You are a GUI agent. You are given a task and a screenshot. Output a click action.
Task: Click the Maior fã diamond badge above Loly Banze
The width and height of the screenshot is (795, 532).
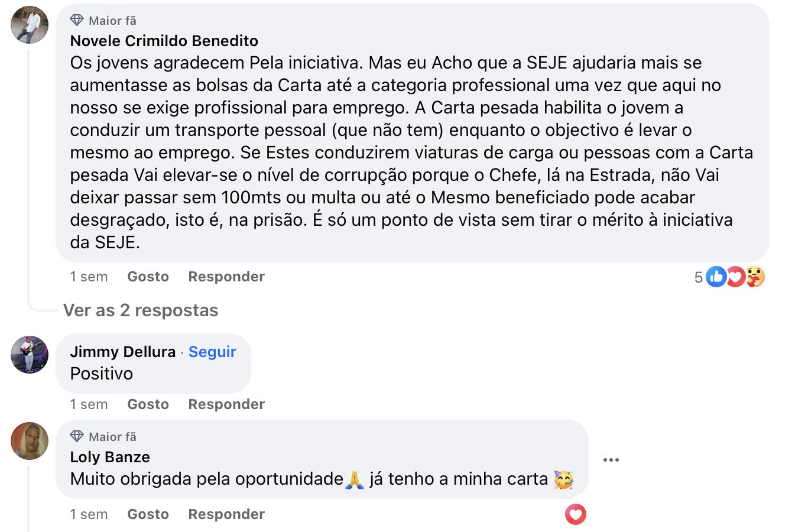coord(77,437)
